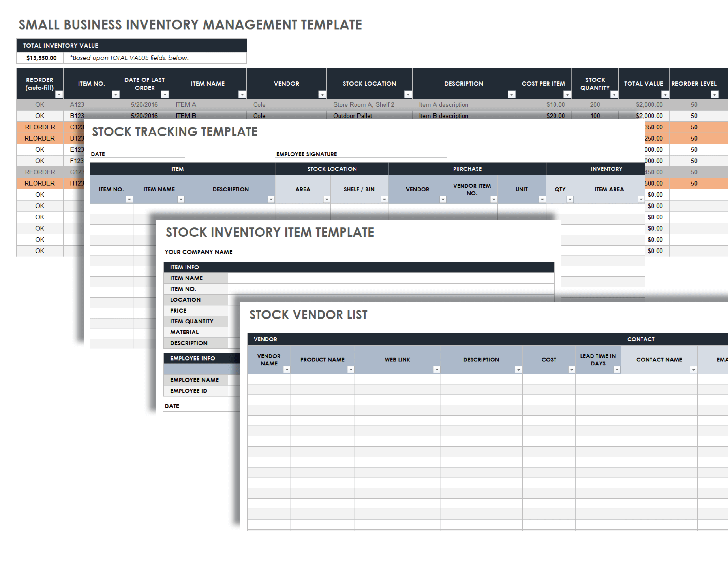This screenshot has height=563, width=728.
Task: Open CONTACT NAME filter dropdown
Action: (x=693, y=370)
